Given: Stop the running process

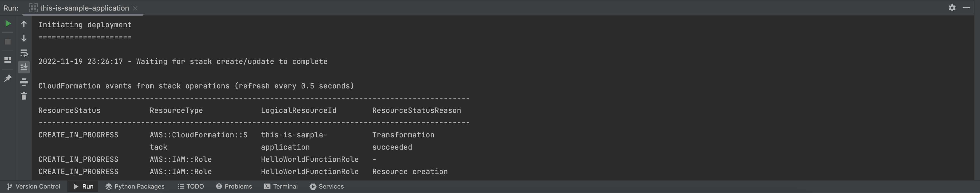Looking at the screenshot, I should (x=8, y=42).
